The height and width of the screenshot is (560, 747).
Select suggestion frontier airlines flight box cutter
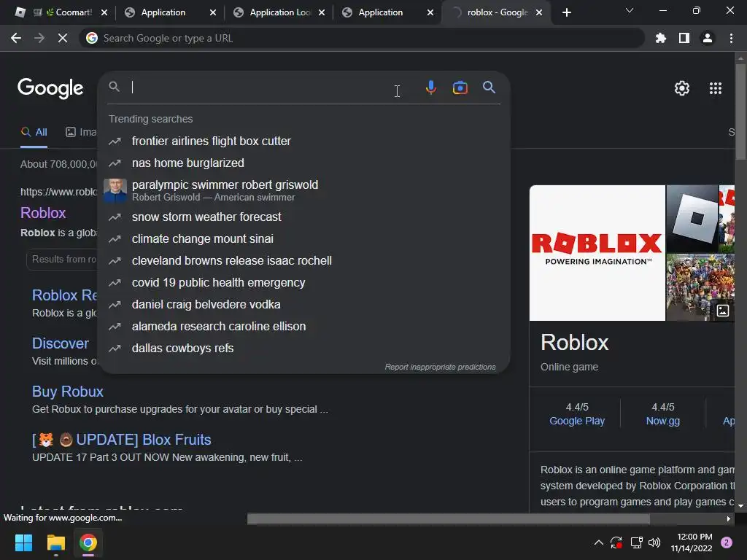304,141
